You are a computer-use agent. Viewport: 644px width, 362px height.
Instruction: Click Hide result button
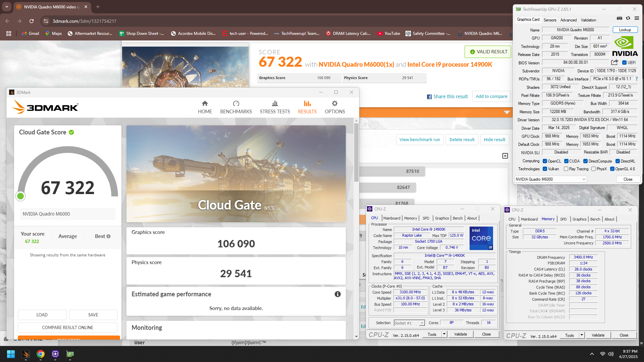[494, 140]
